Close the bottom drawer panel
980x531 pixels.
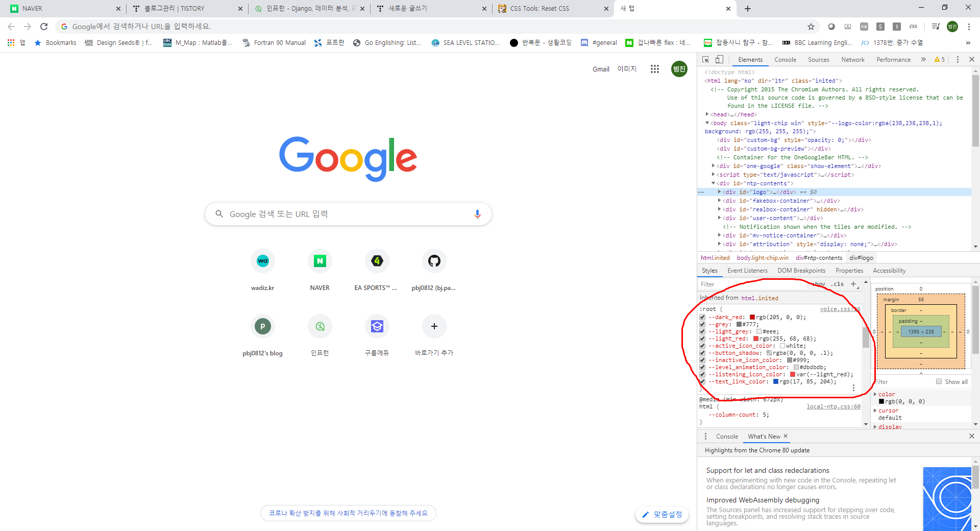tap(972, 436)
